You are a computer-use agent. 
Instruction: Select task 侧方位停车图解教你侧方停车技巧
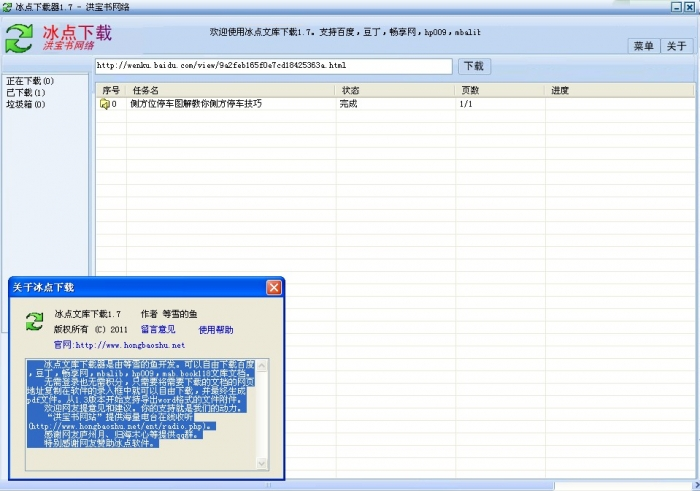point(196,104)
